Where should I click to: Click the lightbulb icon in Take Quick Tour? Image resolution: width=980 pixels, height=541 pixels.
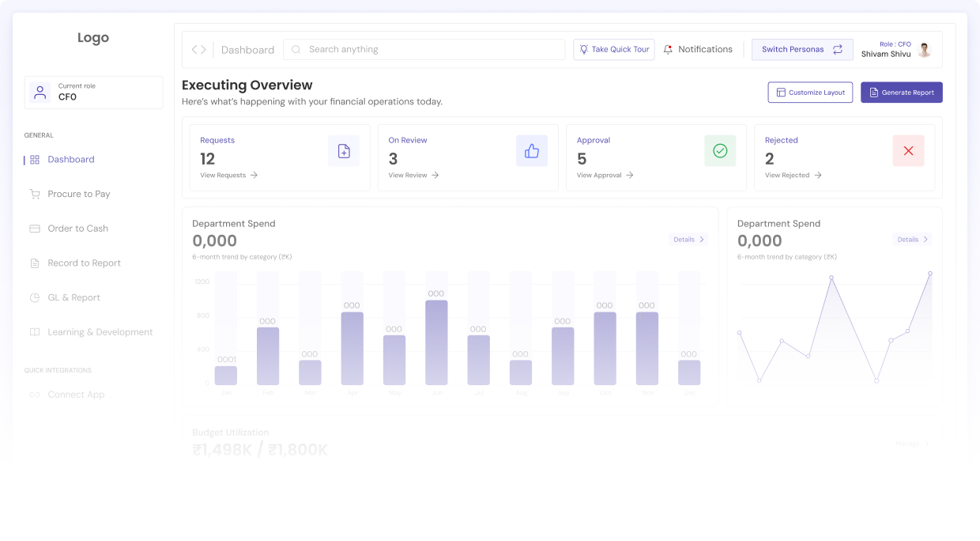[584, 49]
